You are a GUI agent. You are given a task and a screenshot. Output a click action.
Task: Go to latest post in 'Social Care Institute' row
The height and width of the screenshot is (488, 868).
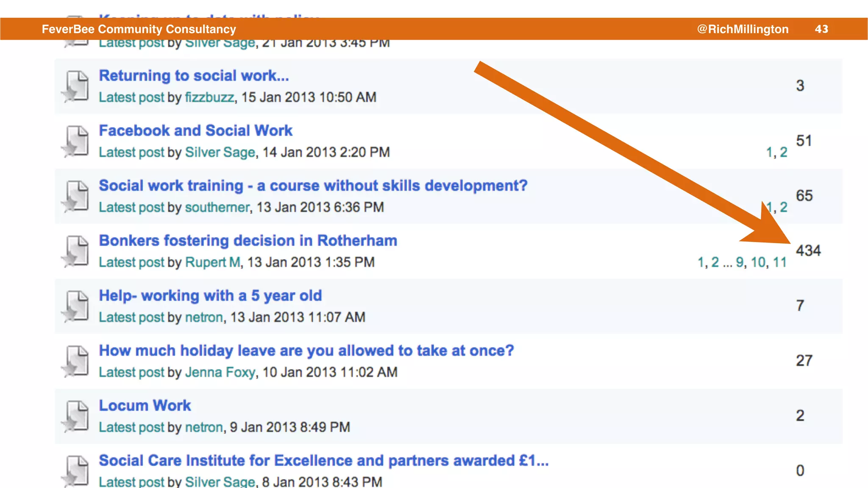coord(131,482)
